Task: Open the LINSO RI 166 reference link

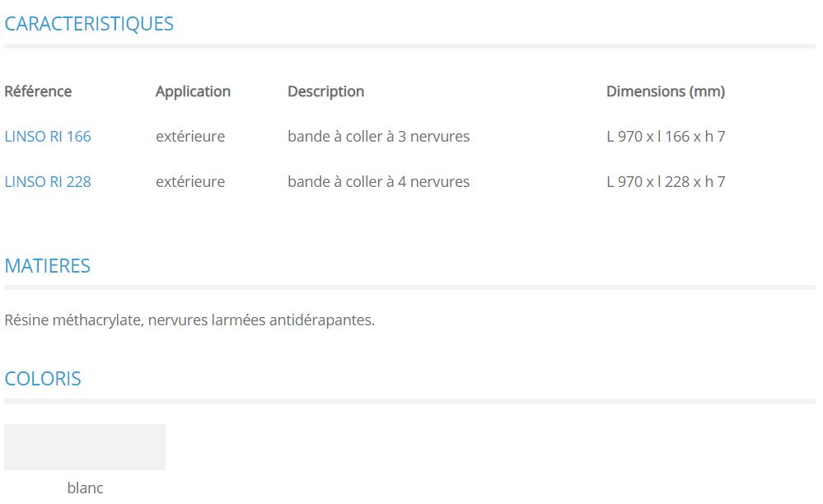Action: [x=48, y=137]
